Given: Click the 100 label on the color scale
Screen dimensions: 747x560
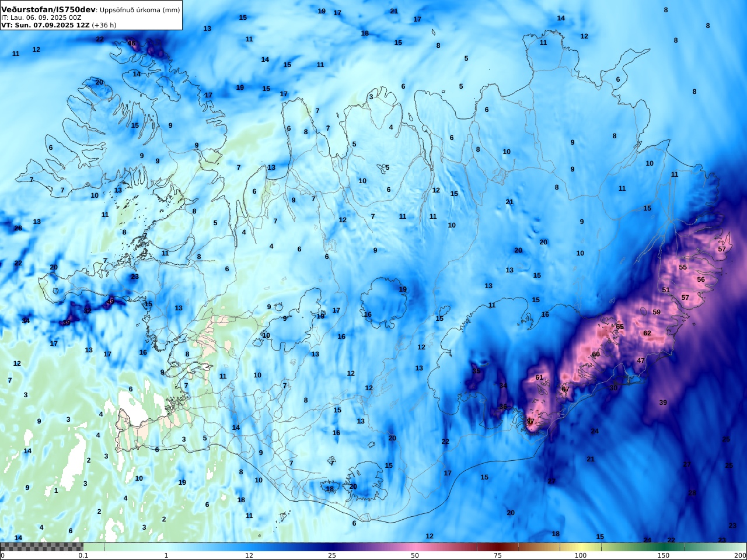Looking at the screenshot, I should point(581,555).
